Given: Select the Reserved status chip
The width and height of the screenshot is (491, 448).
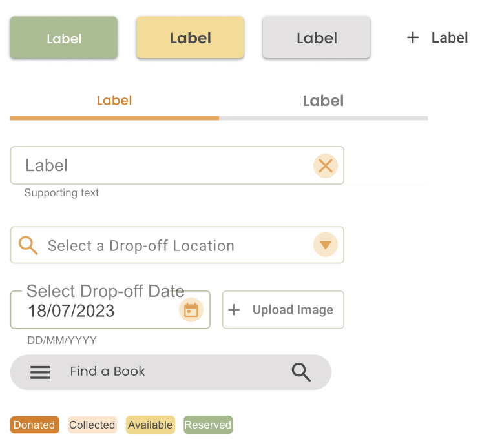Looking at the screenshot, I should [208, 425].
